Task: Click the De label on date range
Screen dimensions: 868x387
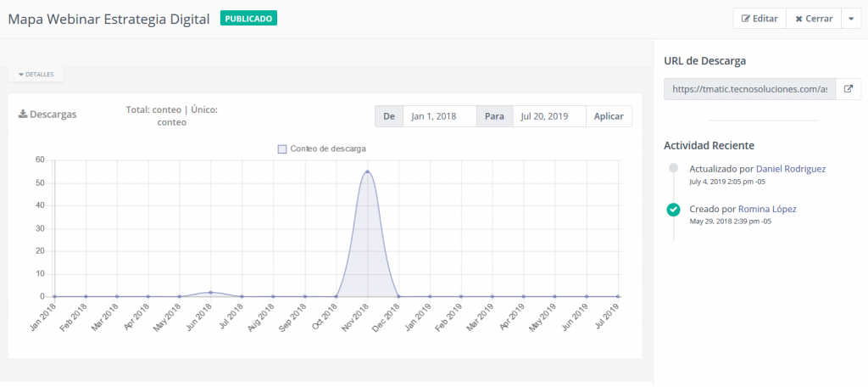Action: coord(389,116)
